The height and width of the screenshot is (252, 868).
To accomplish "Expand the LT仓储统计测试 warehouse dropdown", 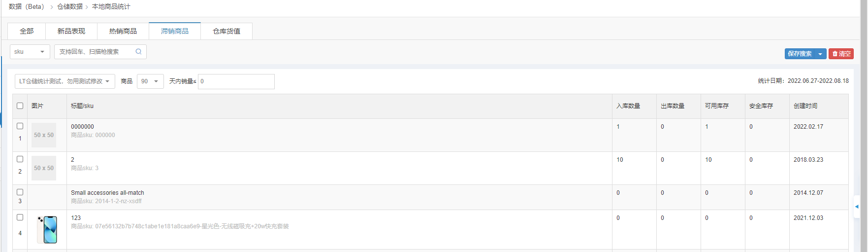I will (65, 81).
